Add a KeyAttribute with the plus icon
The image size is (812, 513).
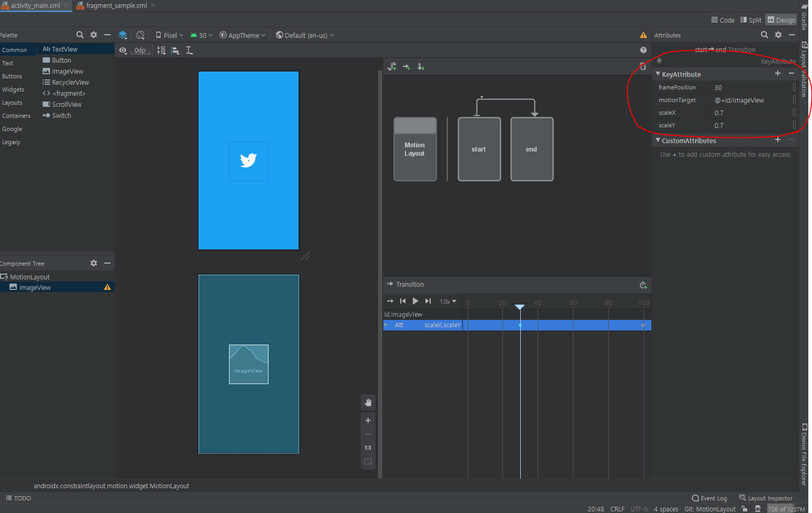(778, 74)
